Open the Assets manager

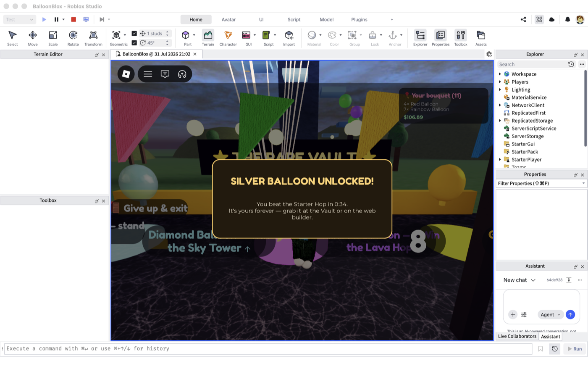tap(481, 38)
